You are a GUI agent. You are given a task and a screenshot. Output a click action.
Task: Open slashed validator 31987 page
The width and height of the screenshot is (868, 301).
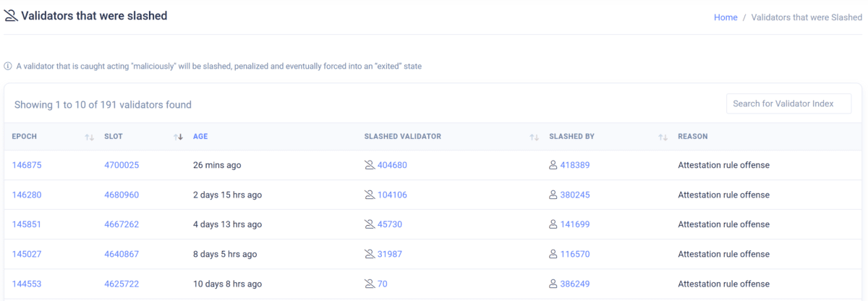(390, 254)
